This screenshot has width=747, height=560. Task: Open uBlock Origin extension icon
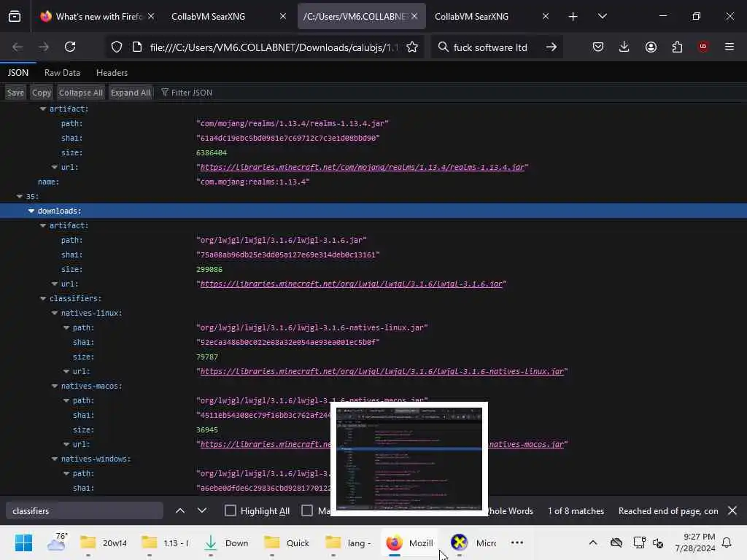[703, 47]
